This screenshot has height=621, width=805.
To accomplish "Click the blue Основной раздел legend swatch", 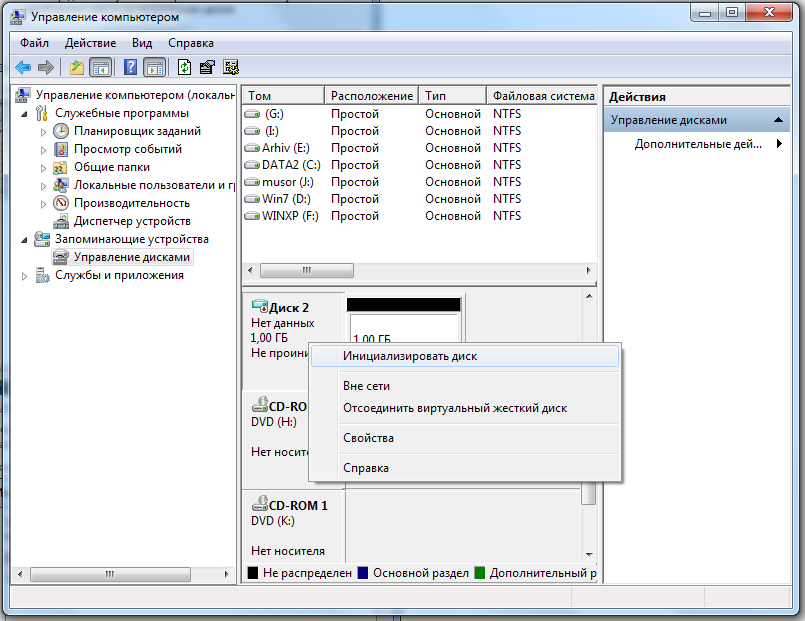I will (363, 573).
